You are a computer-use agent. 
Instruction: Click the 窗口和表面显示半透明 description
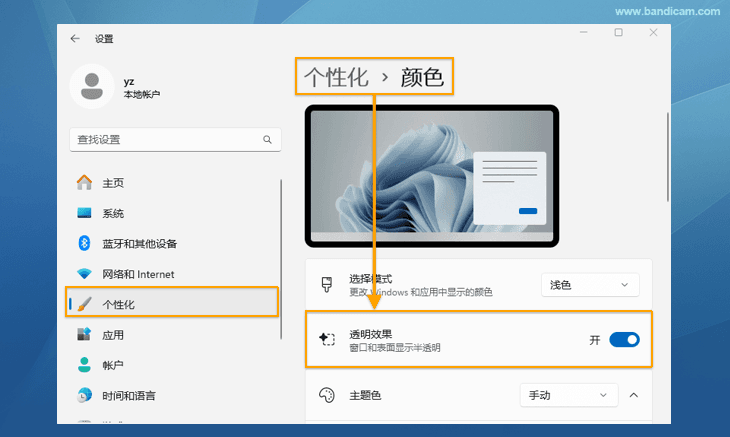[x=395, y=348]
